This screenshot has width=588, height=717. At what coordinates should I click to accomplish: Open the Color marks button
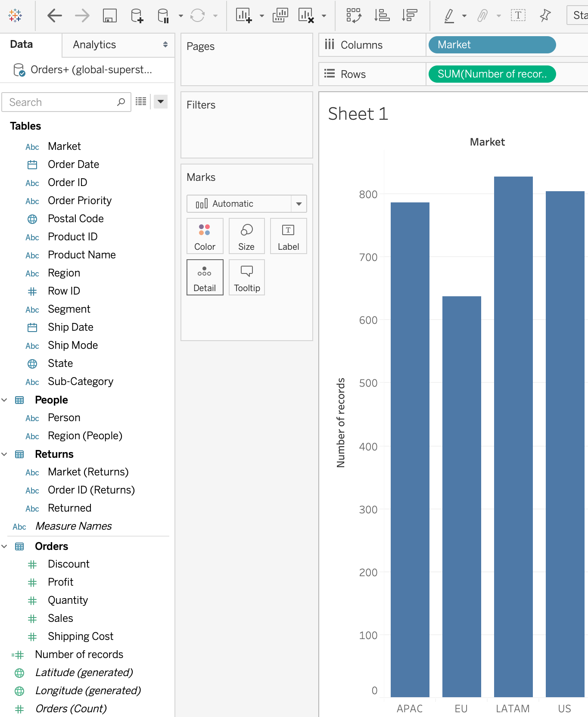click(205, 236)
